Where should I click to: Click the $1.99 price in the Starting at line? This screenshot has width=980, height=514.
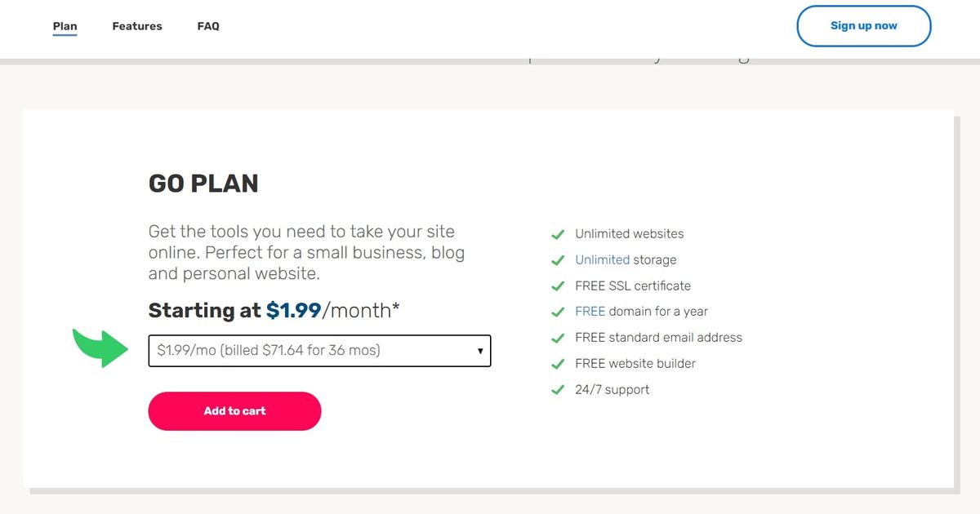point(291,310)
